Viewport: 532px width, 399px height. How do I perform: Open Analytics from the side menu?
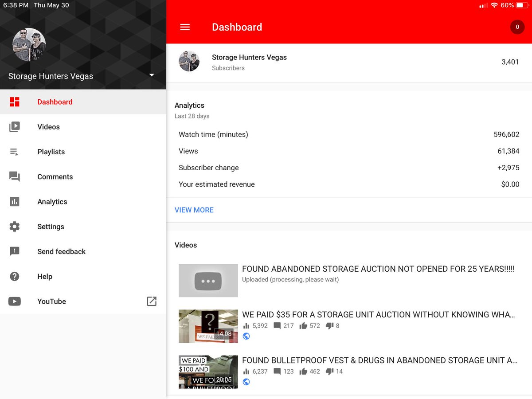pos(83,202)
